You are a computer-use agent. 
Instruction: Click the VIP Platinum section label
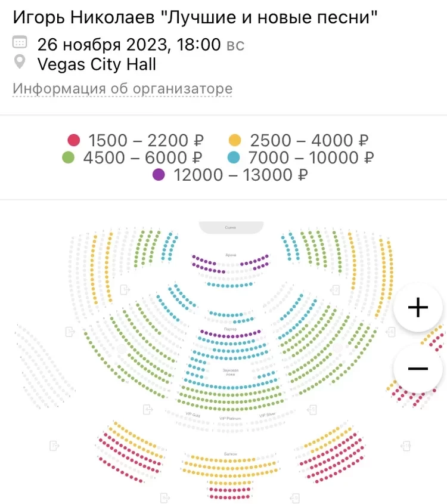(x=231, y=419)
